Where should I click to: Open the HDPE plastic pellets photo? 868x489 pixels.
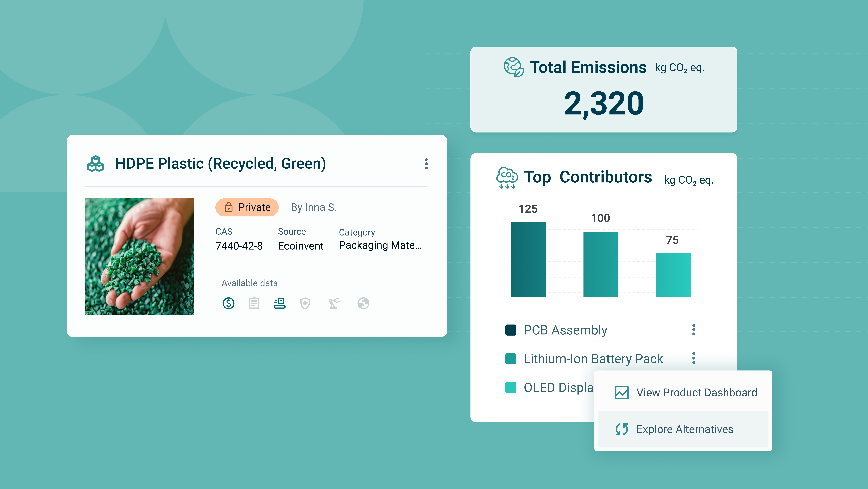coord(139,257)
